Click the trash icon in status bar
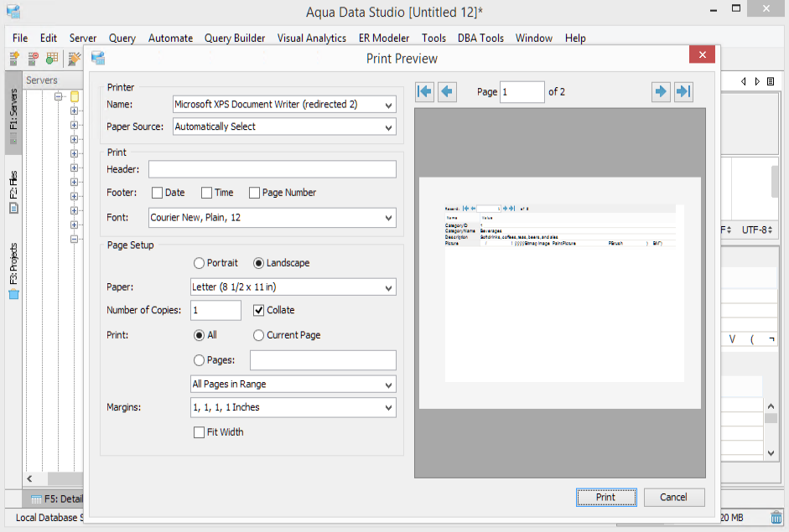This screenshot has height=532, width=789. (x=776, y=517)
